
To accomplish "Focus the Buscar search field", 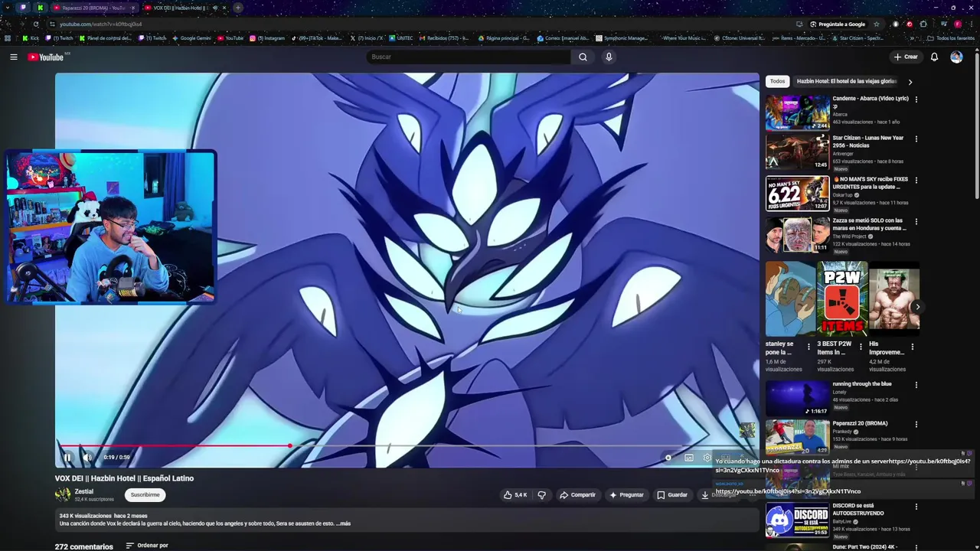I will (469, 57).
